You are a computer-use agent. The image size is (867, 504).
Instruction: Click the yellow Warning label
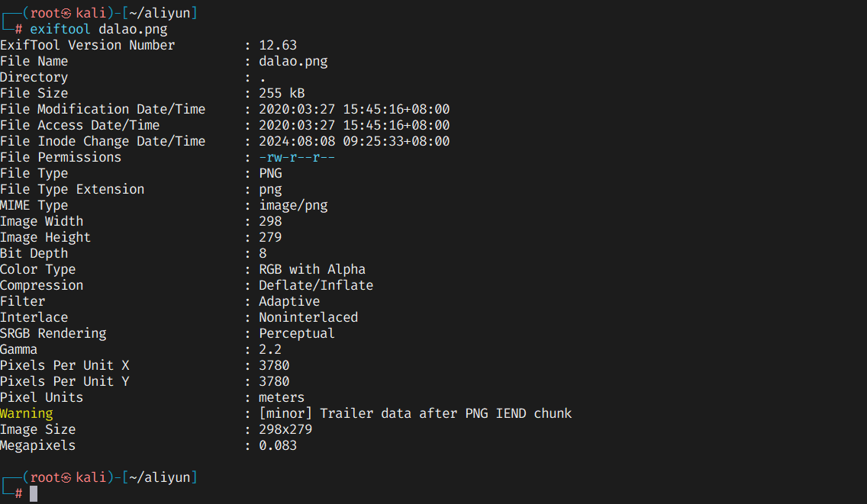coord(27,414)
